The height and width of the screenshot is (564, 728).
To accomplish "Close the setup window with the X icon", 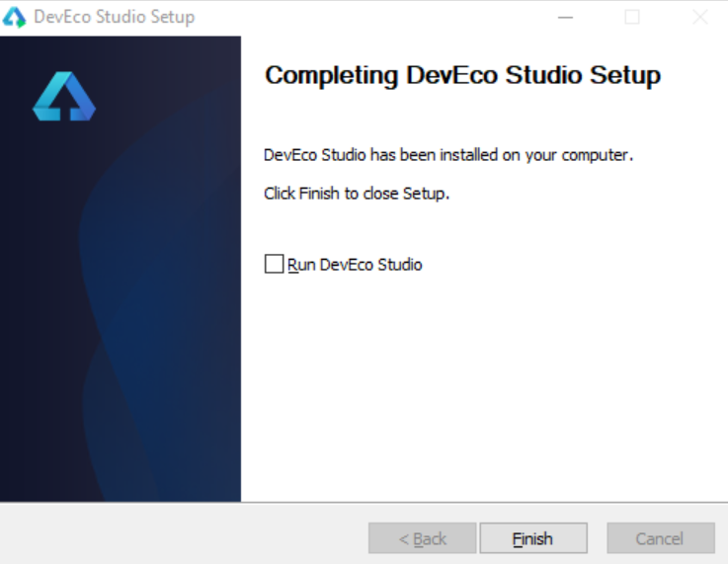I will tap(699, 17).
